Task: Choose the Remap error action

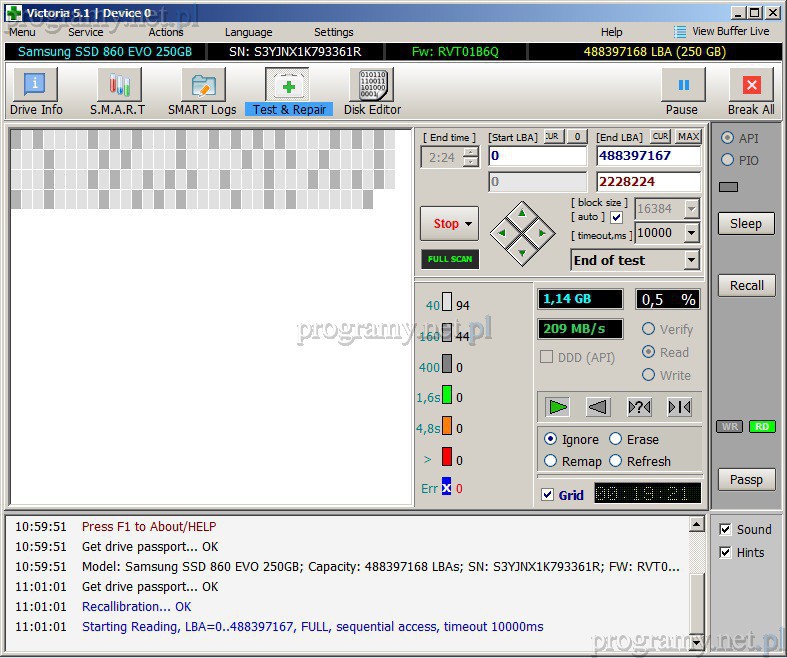Action: tap(551, 461)
